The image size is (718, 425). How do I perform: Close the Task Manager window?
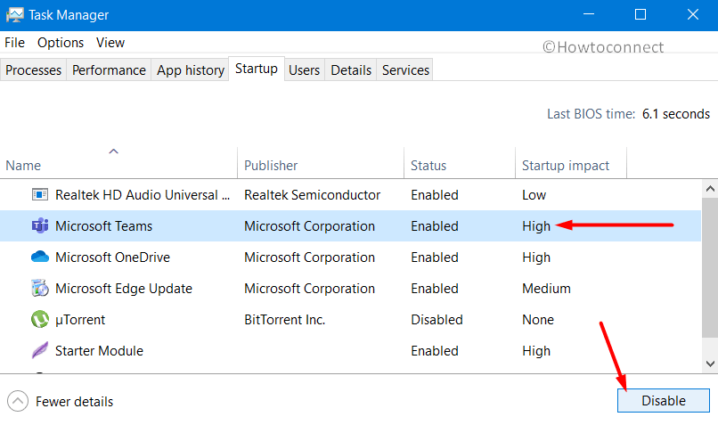coord(693,15)
